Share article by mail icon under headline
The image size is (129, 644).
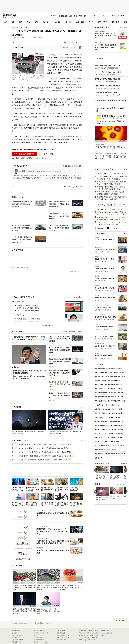65,42
